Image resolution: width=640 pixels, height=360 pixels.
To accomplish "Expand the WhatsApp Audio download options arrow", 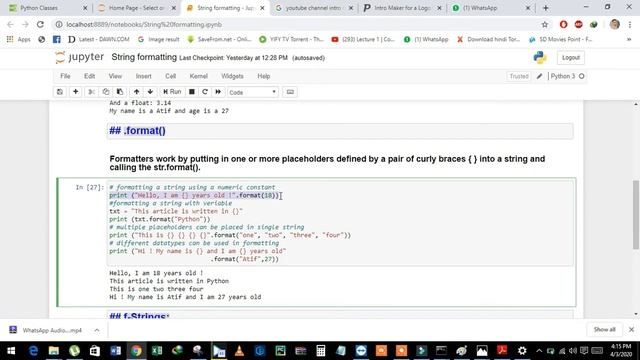I will (97, 330).
